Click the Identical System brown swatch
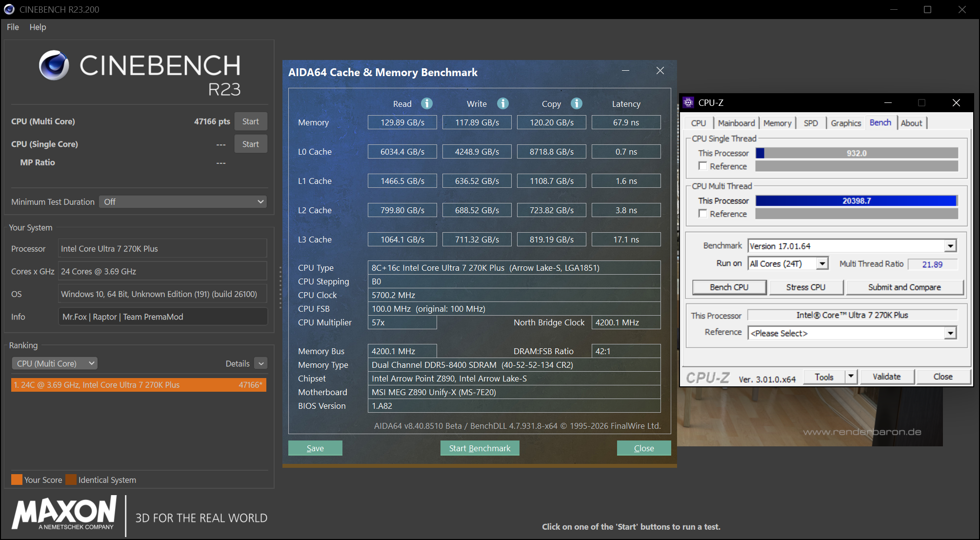 click(71, 480)
